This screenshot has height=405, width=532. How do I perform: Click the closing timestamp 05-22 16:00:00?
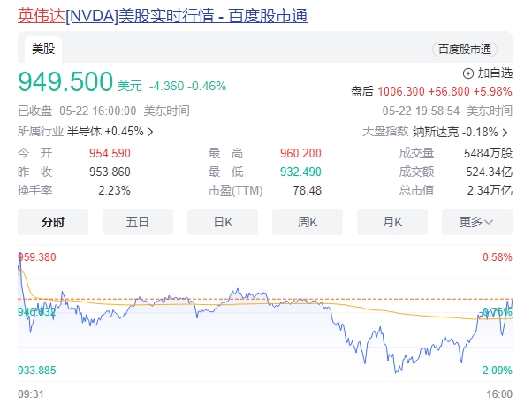[98, 111]
